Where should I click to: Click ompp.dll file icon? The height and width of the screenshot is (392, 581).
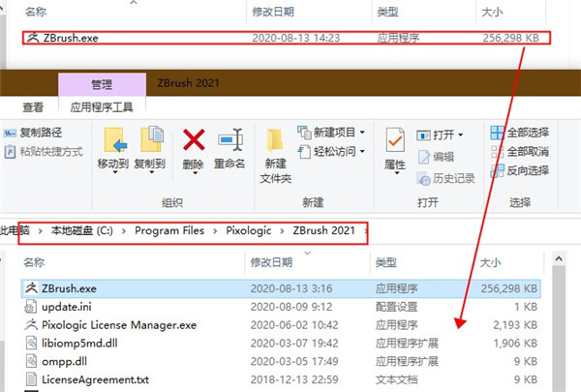[x=31, y=361]
